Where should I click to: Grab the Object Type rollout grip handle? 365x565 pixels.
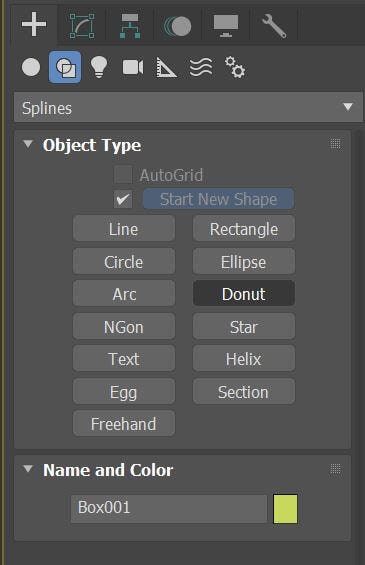point(335,144)
